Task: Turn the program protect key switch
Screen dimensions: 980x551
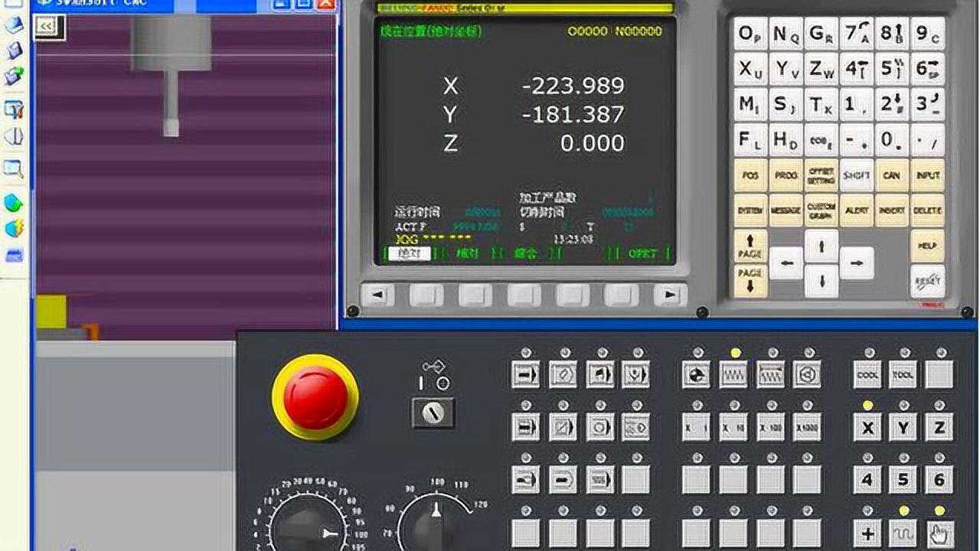Action: [433, 413]
